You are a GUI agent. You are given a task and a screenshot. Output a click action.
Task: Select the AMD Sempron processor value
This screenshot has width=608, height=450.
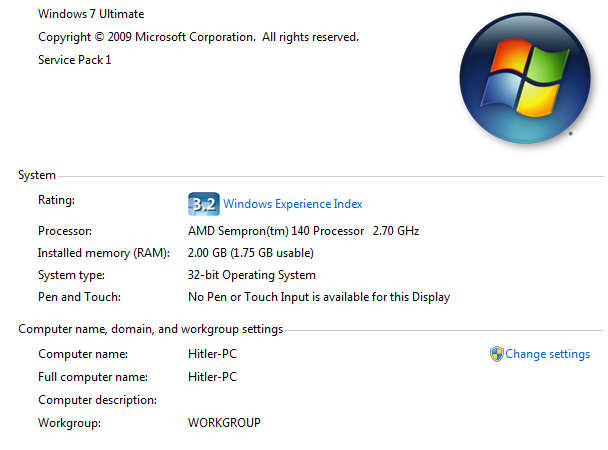coord(303,231)
